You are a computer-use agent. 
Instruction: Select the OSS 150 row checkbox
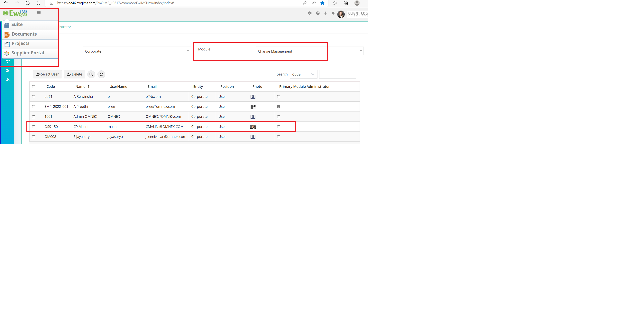[x=33, y=127]
